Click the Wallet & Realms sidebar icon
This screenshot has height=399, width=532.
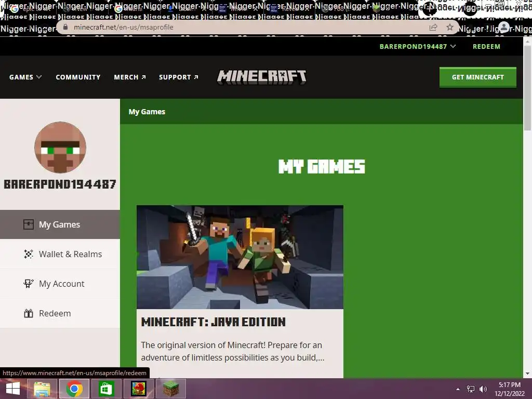pyautogui.click(x=29, y=254)
